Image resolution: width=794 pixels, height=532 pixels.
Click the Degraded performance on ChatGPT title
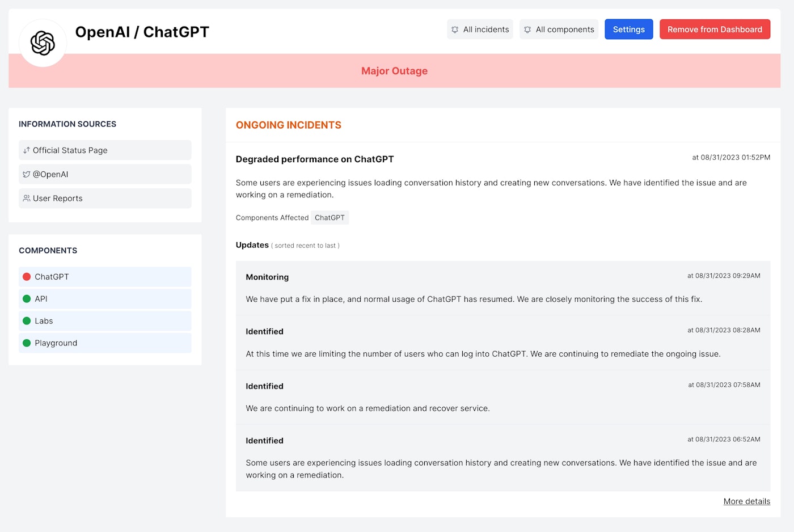coord(315,159)
